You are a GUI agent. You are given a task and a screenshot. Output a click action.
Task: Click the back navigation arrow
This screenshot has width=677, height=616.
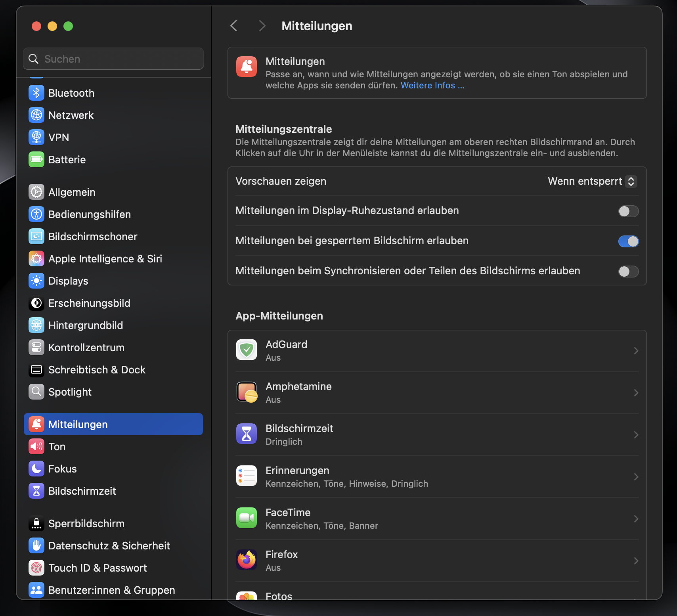coord(233,25)
